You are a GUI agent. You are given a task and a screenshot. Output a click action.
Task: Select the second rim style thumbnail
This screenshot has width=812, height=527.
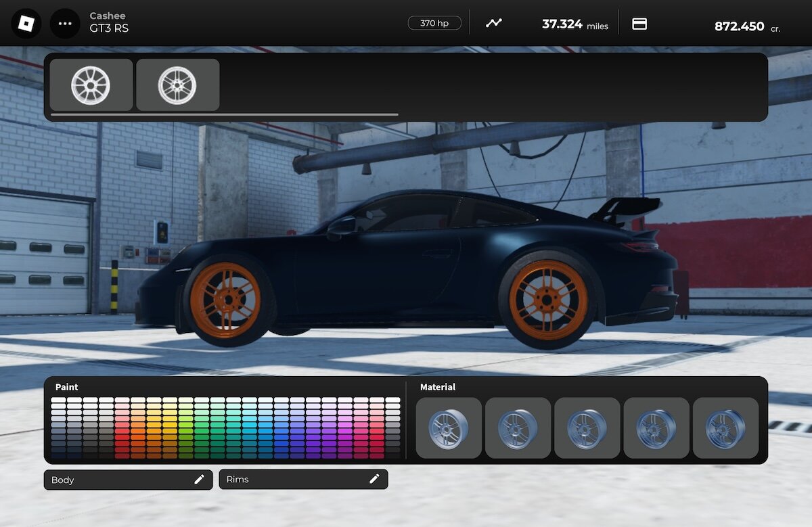[178, 85]
